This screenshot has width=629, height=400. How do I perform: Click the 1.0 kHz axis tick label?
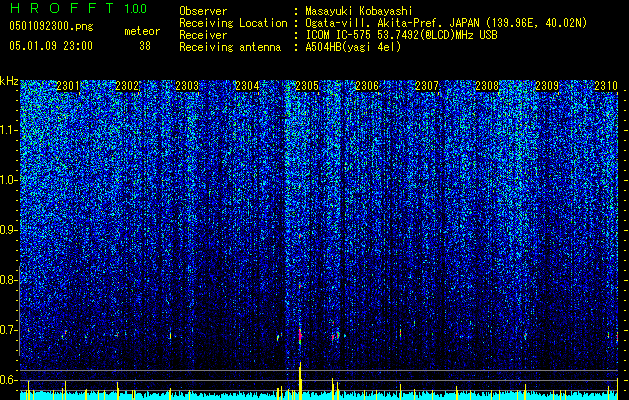pyautogui.click(x=9, y=180)
